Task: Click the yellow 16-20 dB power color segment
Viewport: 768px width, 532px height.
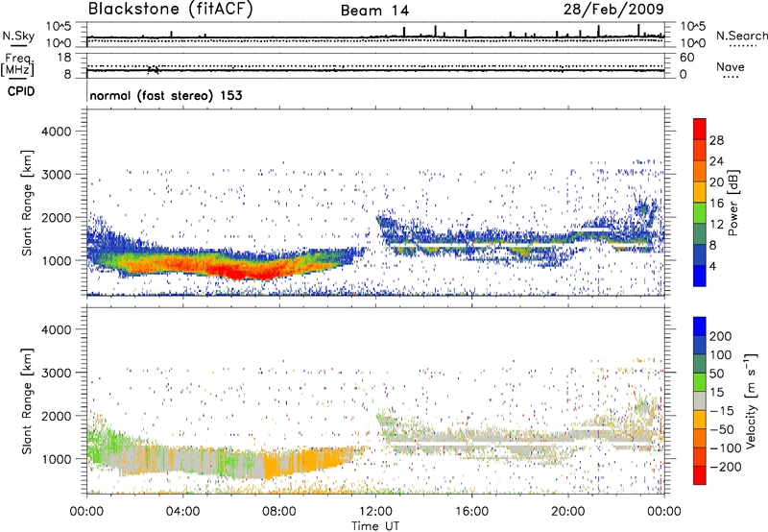Action: point(700,191)
